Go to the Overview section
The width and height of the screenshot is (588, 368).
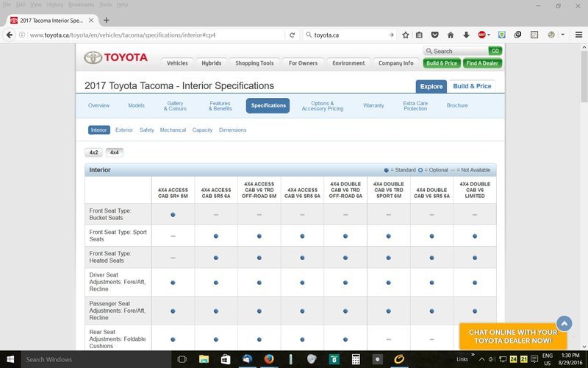[98, 105]
